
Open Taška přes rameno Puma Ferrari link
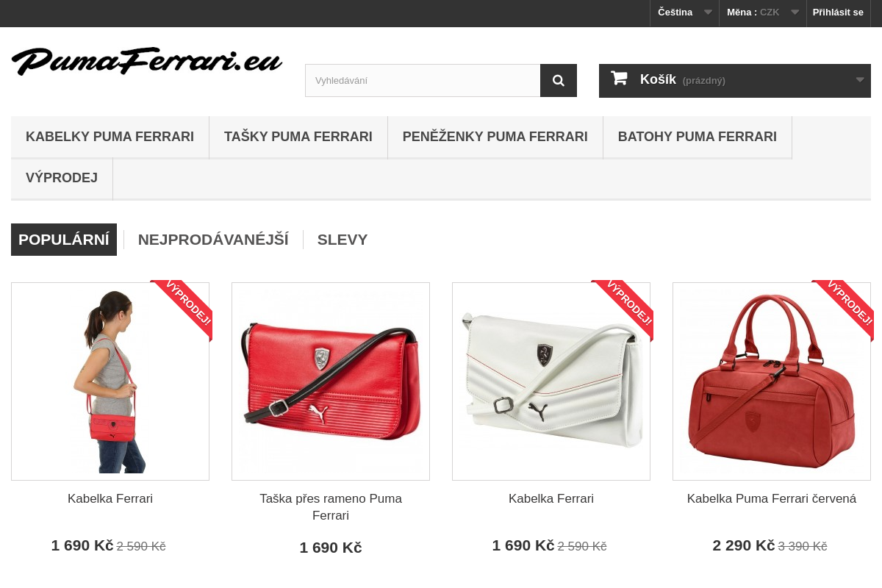tap(331, 507)
